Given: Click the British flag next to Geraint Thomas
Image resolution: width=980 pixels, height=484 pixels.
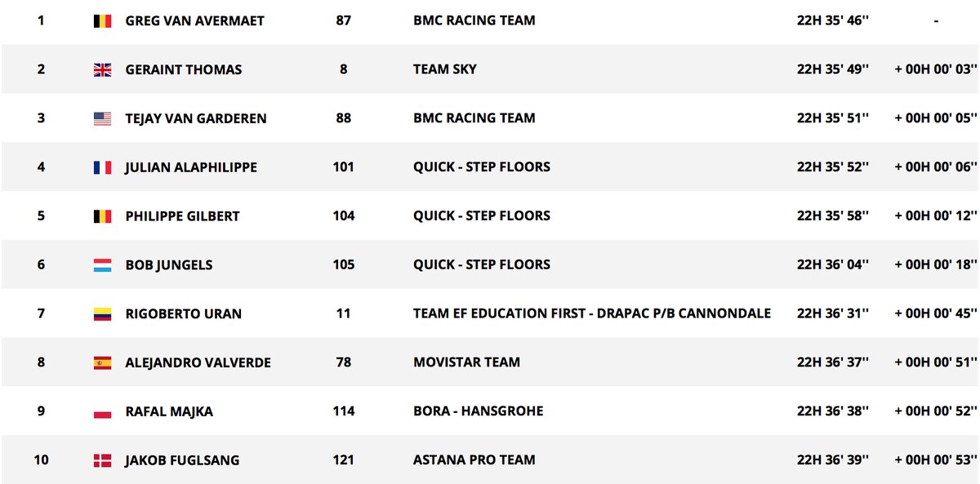Looking at the screenshot, I should (x=102, y=69).
